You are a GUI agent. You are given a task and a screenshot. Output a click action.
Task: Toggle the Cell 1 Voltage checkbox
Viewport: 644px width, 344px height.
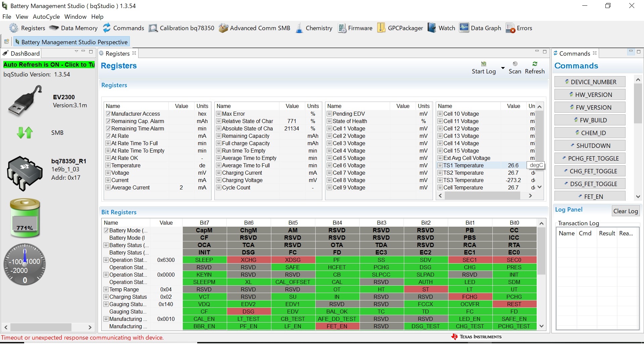(329, 128)
